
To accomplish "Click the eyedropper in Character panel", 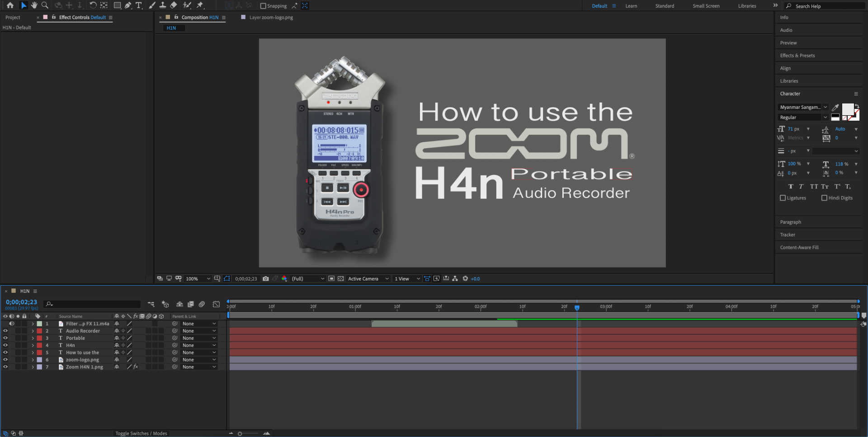I will (835, 107).
